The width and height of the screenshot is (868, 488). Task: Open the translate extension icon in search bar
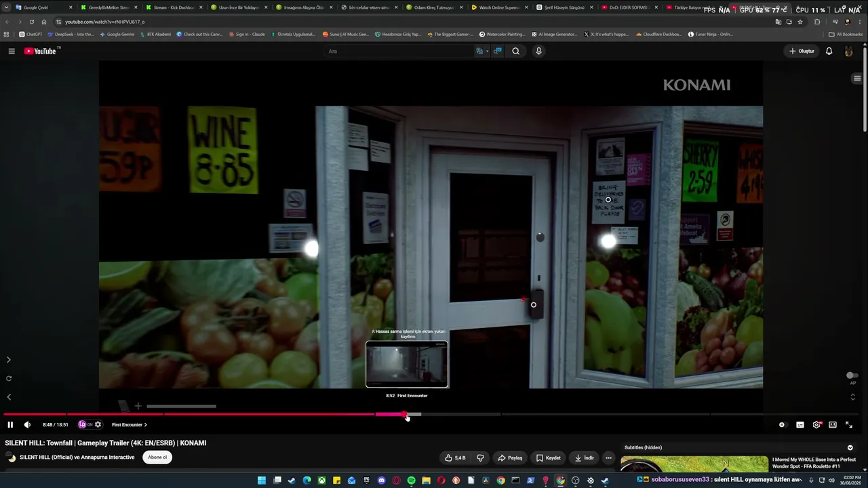[x=479, y=51]
